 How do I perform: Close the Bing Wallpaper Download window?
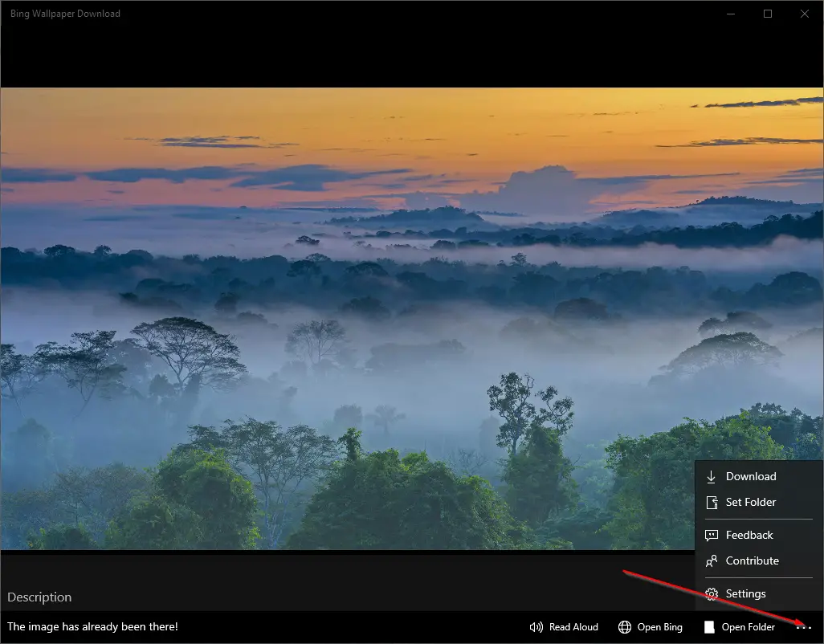[x=805, y=14]
